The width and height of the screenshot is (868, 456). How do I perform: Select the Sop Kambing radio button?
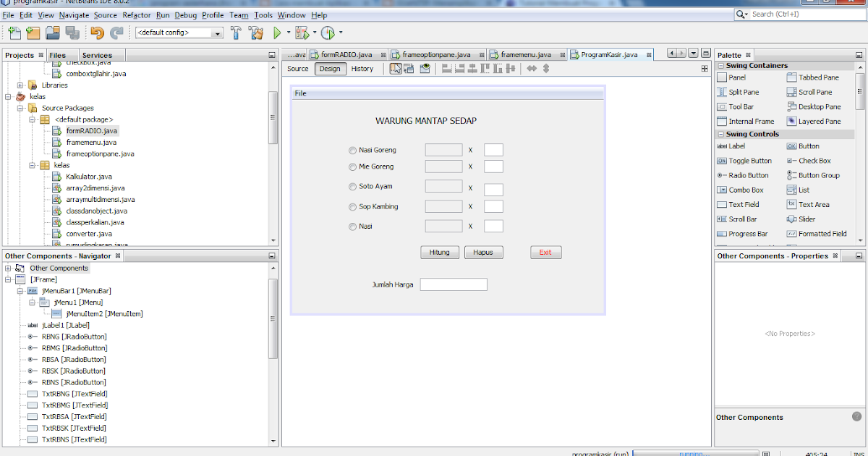[x=352, y=206]
